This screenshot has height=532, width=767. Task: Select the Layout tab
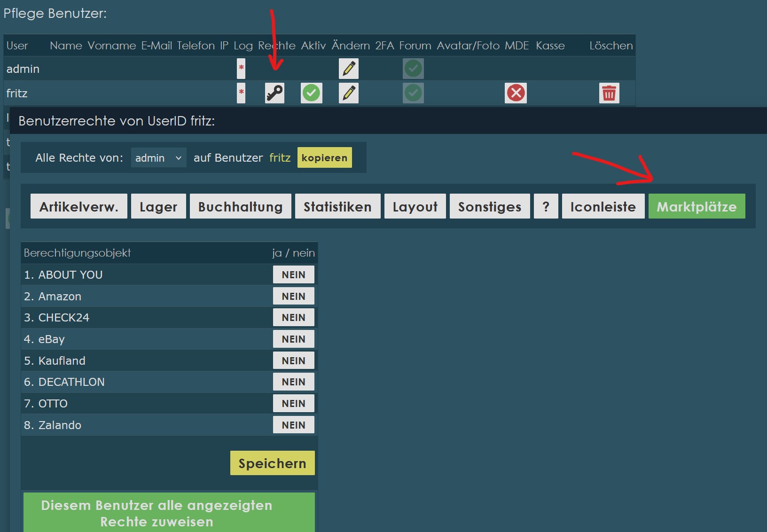(x=415, y=206)
